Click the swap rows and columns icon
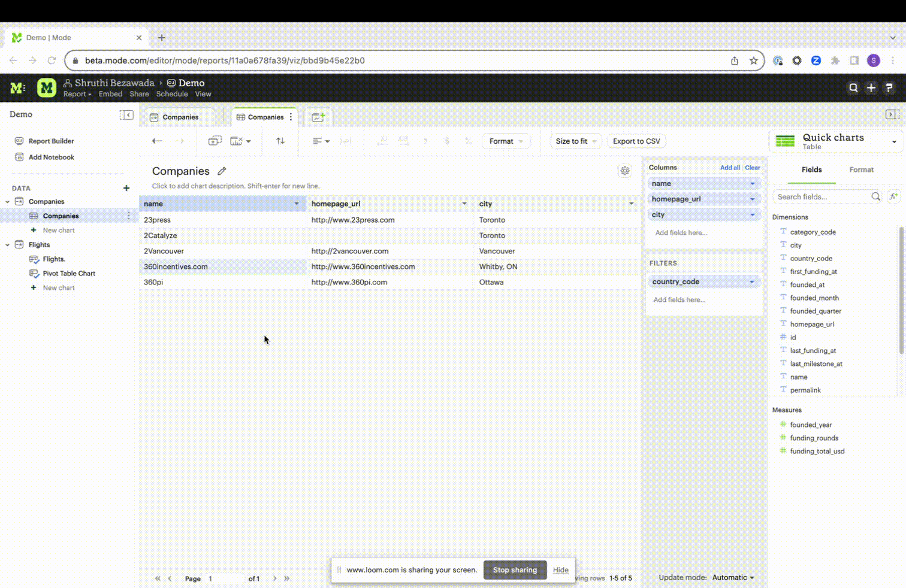This screenshot has height=588, width=906. point(280,141)
